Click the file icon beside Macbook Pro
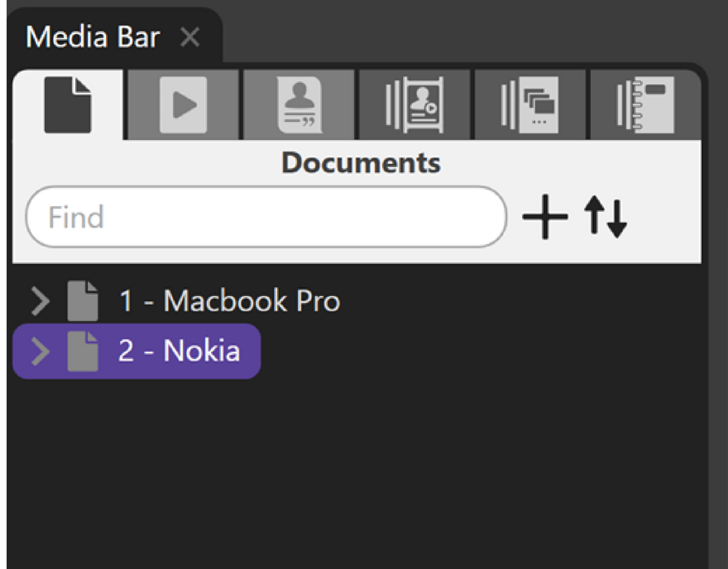The width and height of the screenshot is (728, 569). (x=82, y=301)
